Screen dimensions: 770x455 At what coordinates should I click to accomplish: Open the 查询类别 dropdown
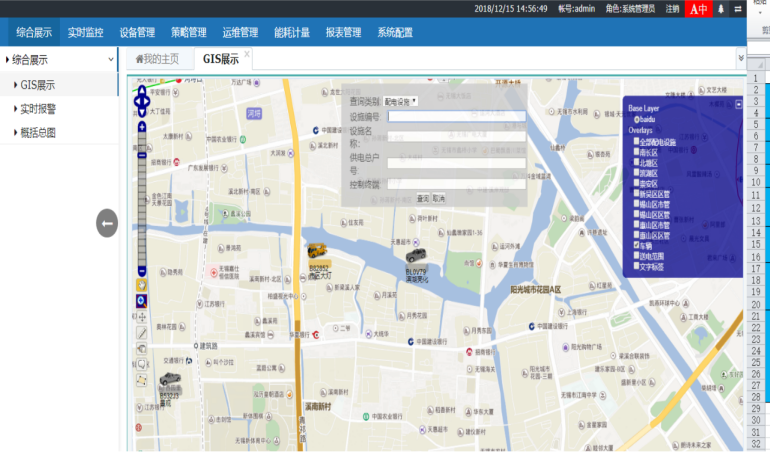(x=400, y=102)
